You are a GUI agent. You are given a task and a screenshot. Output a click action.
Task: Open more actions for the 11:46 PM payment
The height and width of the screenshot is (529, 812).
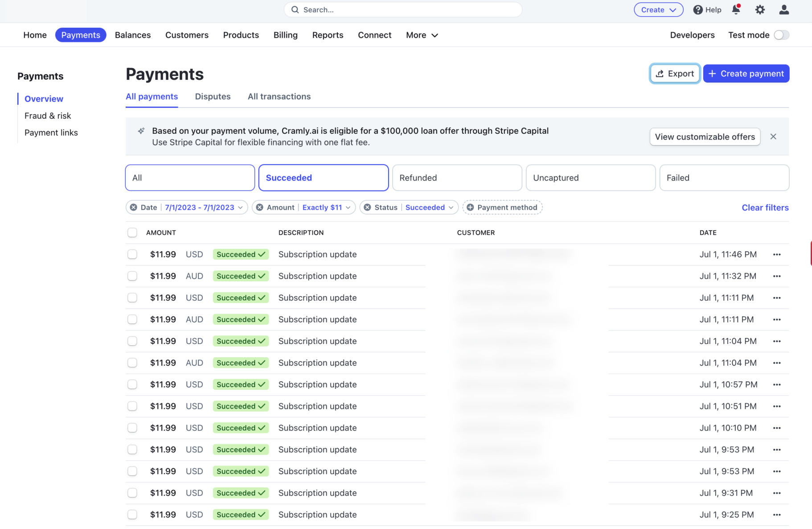pyautogui.click(x=777, y=254)
